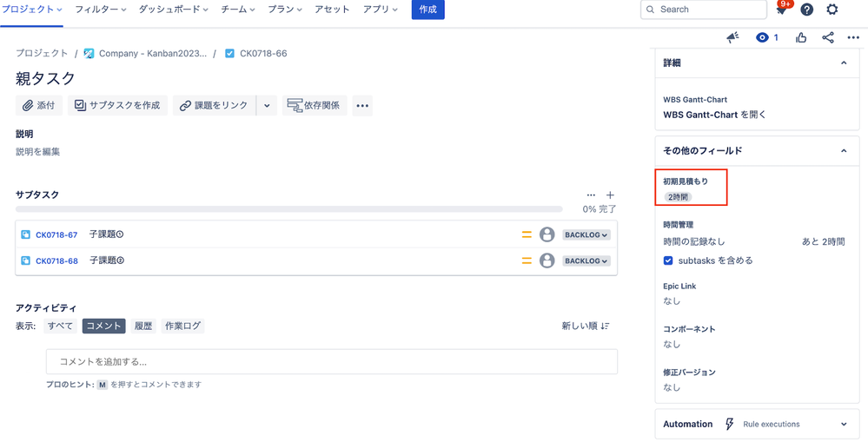The height and width of the screenshot is (442, 868).
Task: Expand the Automation panel chevron
Action: click(x=844, y=425)
